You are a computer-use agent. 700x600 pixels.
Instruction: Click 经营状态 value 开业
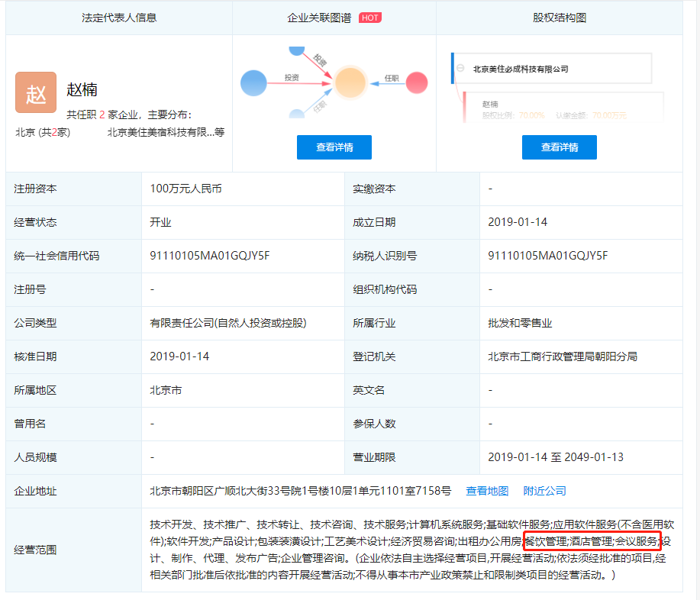click(x=160, y=222)
